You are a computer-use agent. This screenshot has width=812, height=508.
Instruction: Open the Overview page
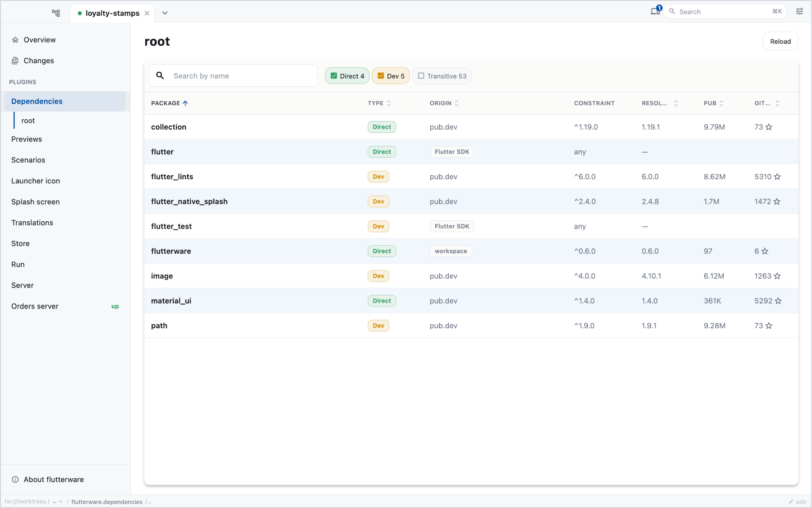(x=65, y=40)
